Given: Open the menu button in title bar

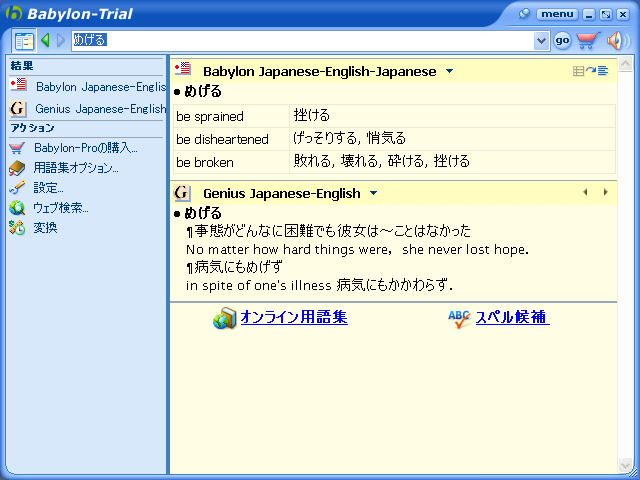Looking at the screenshot, I should [x=557, y=14].
